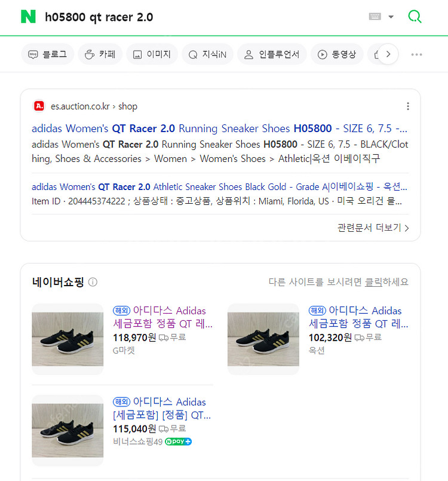The height and width of the screenshot is (481, 448).
Task: Click the Npay plus badge
Action: click(x=178, y=442)
